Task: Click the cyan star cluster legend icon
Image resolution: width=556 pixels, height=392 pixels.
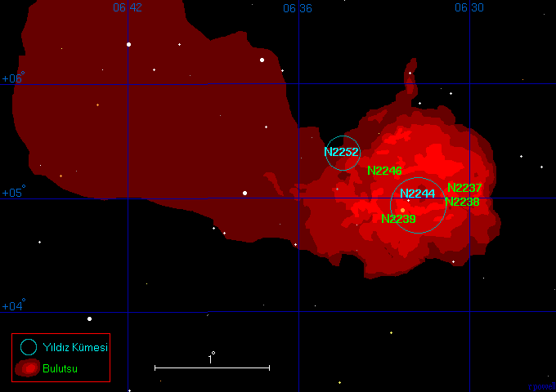Action: pos(29,346)
